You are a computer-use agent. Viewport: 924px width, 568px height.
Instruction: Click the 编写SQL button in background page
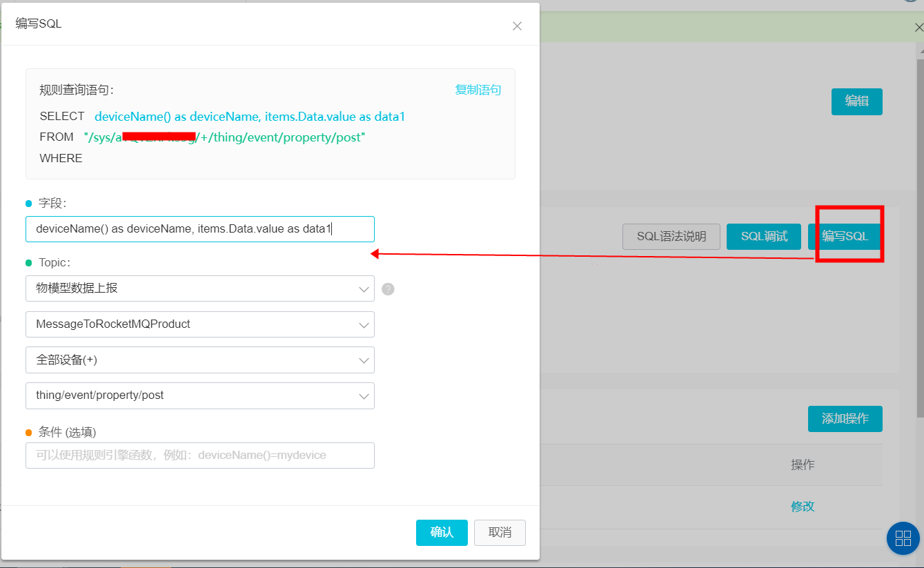coord(845,237)
